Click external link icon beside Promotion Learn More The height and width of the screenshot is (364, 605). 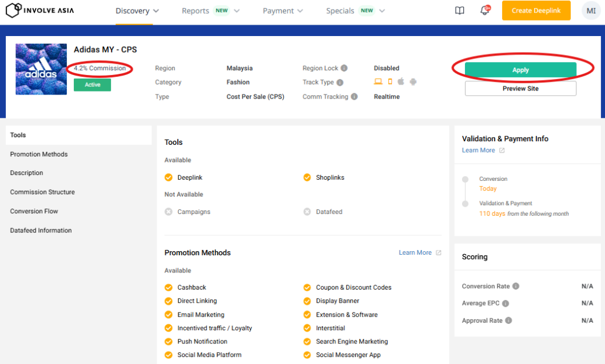(x=438, y=252)
